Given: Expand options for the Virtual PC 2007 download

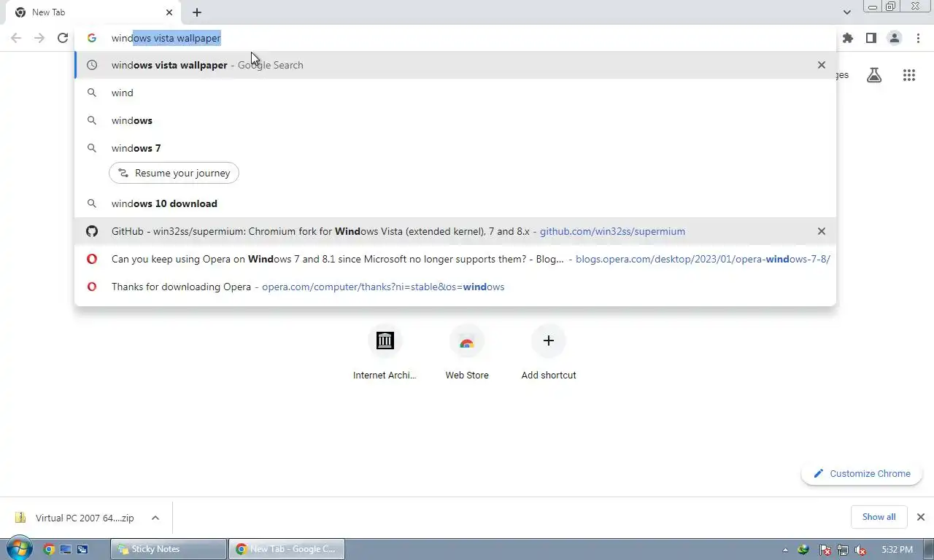Looking at the screenshot, I should [x=155, y=518].
